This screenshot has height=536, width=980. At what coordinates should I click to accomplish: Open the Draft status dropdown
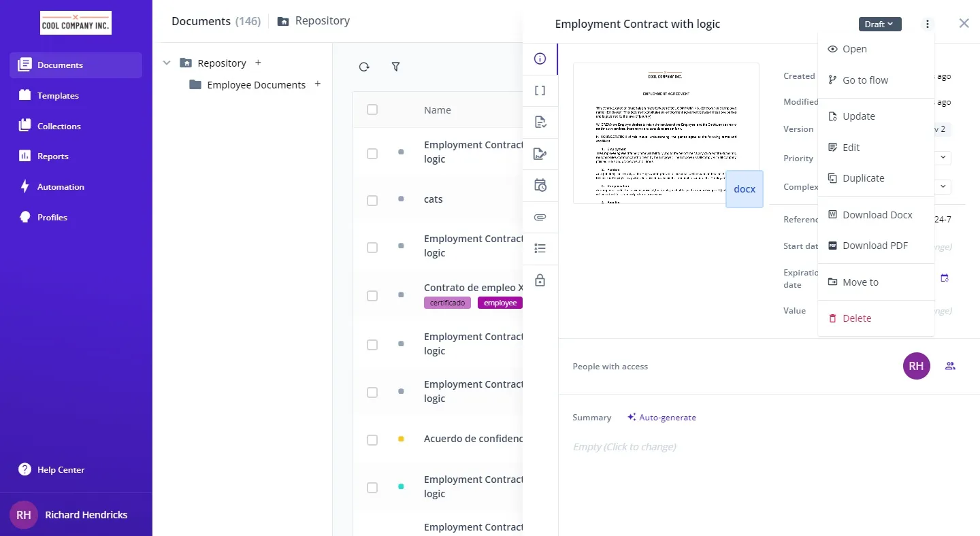(879, 24)
